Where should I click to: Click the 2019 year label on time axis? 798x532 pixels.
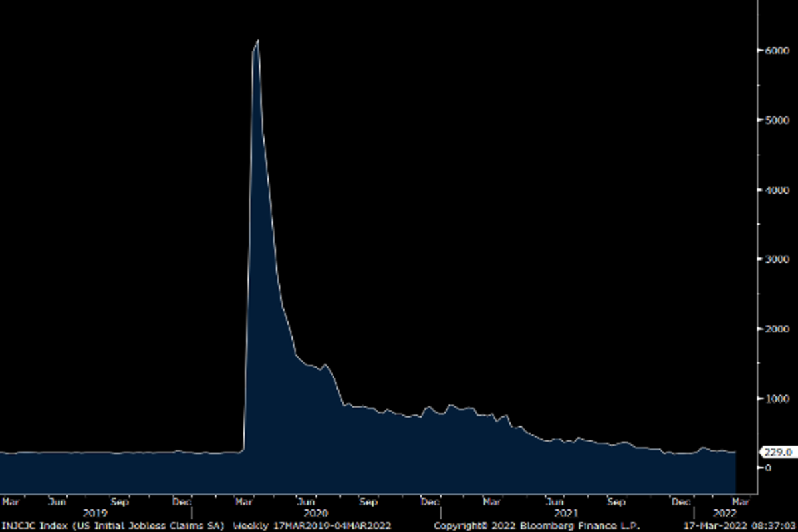coord(95,513)
